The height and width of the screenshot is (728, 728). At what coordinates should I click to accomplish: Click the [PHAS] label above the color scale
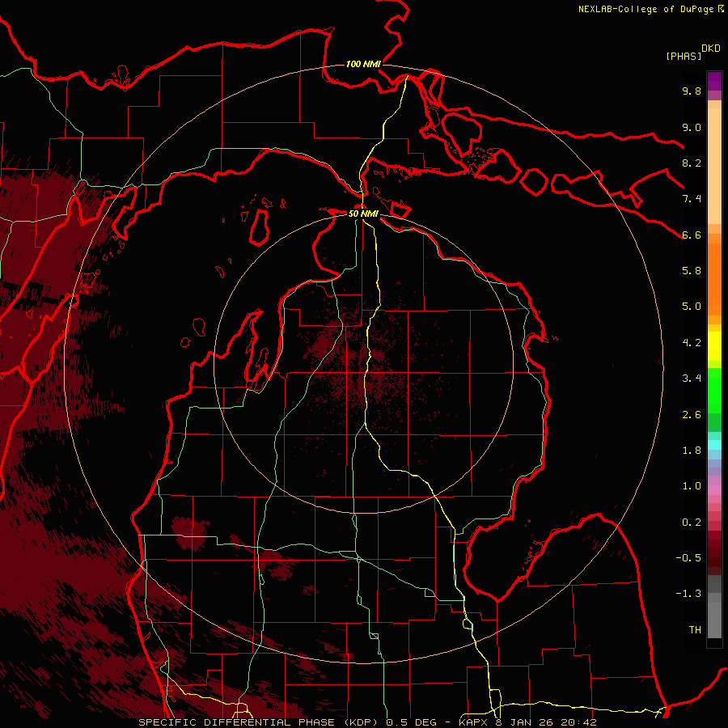coord(684,57)
